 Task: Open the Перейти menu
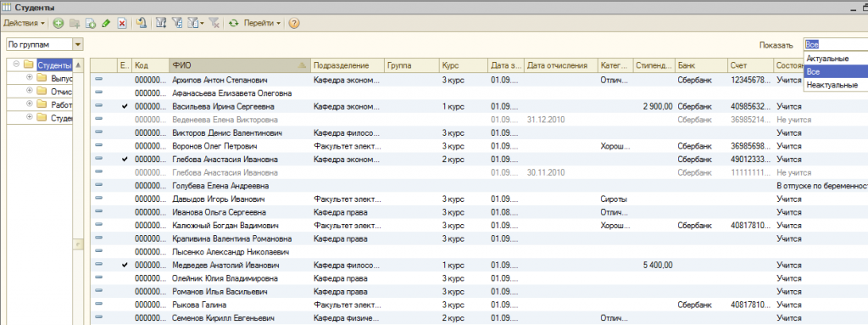coord(262,23)
